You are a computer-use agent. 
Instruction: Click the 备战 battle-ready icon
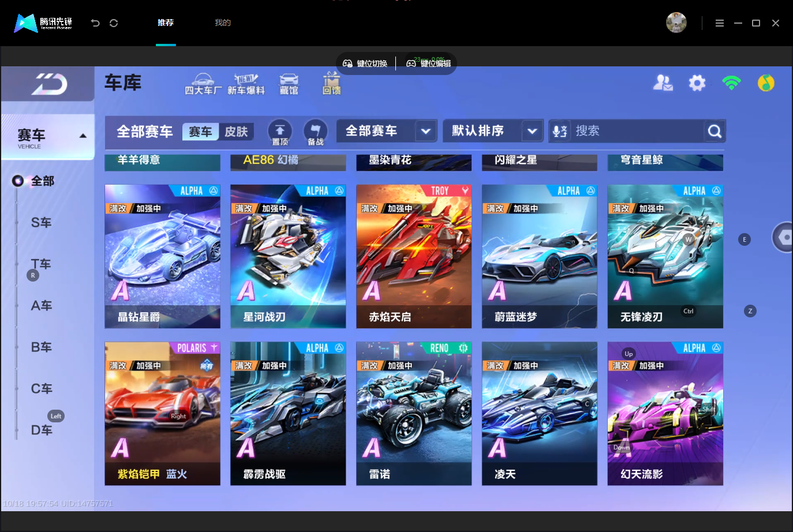(315, 132)
